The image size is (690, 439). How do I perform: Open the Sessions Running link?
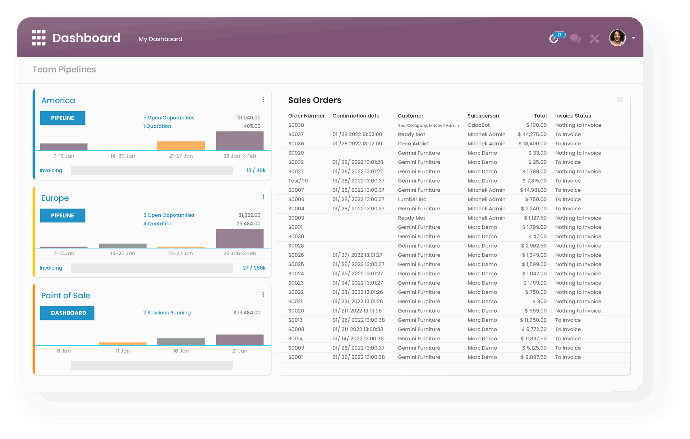pos(167,313)
